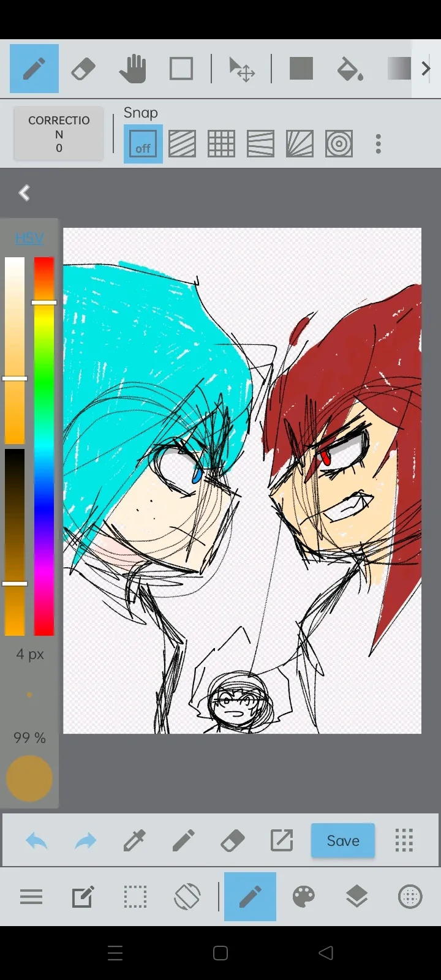Save the drawing

pyautogui.click(x=343, y=840)
